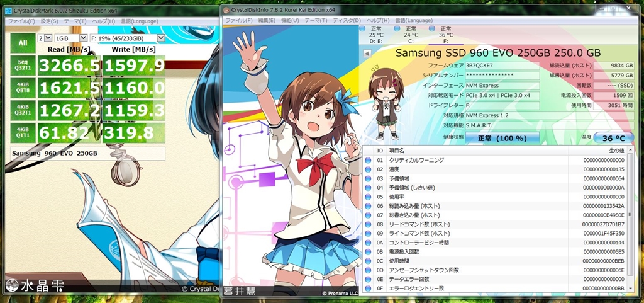Click status icon for 使用率 row
The image size is (644, 303).
coord(368,197)
